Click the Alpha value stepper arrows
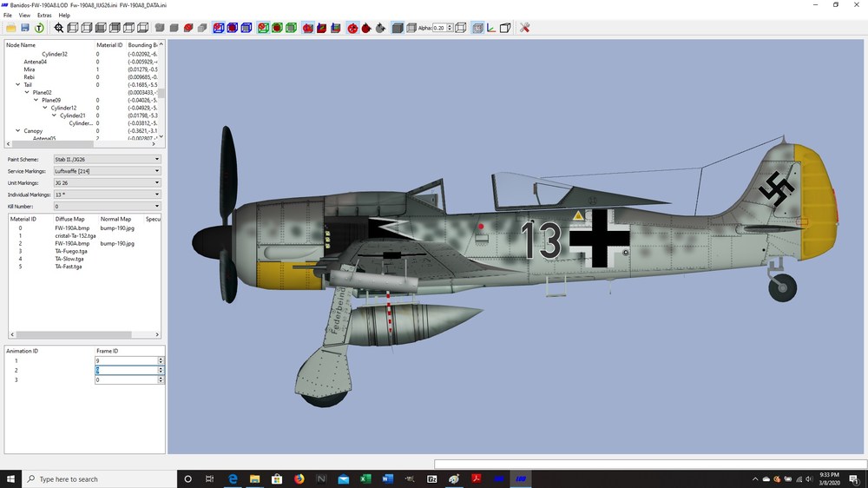The width and height of the screenshot is (868, 488). coord(450,28)
